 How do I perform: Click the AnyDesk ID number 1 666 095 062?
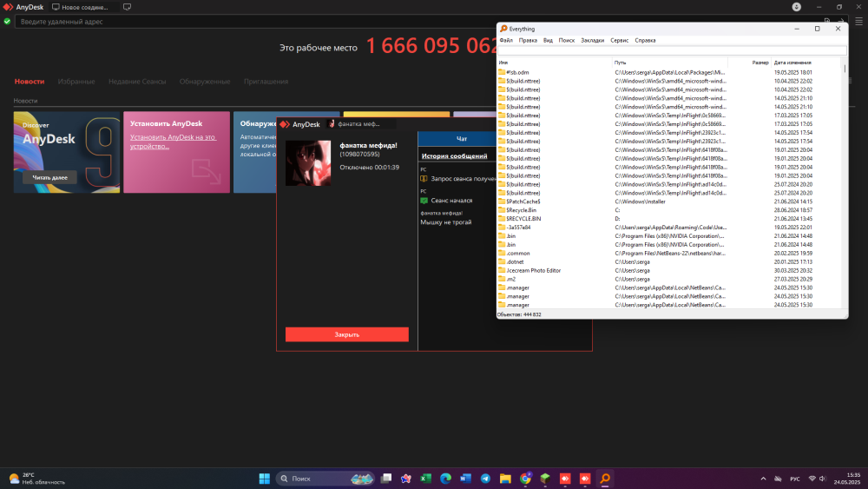pos(431,46)
